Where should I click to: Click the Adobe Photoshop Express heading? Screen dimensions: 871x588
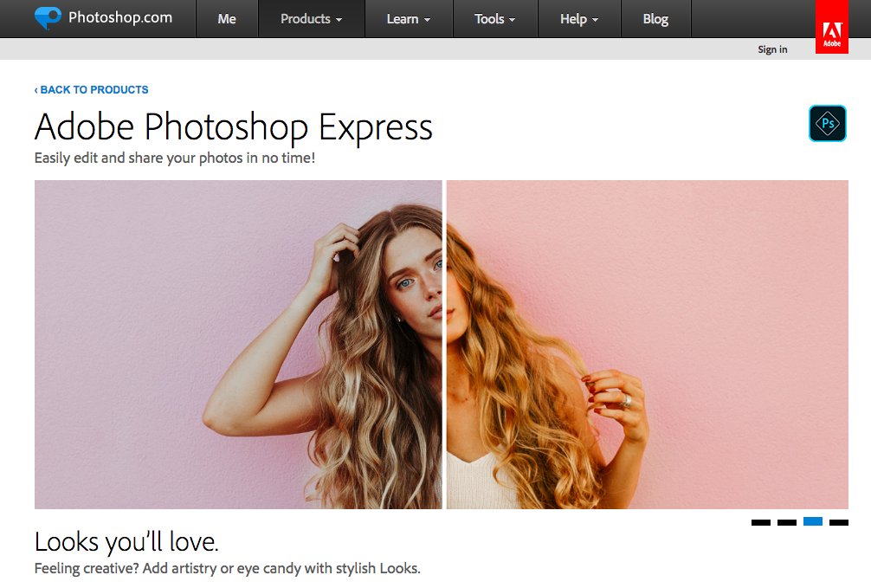point(233,127)
